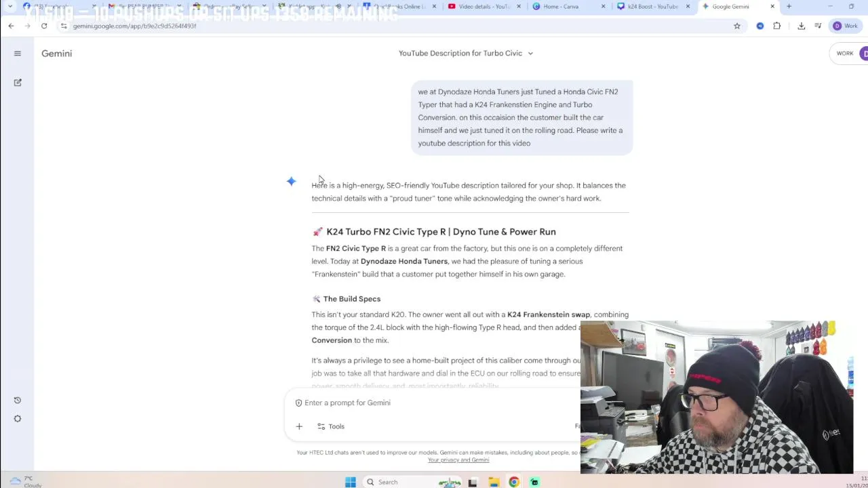Reload the page with the refresh icon

[x=44, y=26]
